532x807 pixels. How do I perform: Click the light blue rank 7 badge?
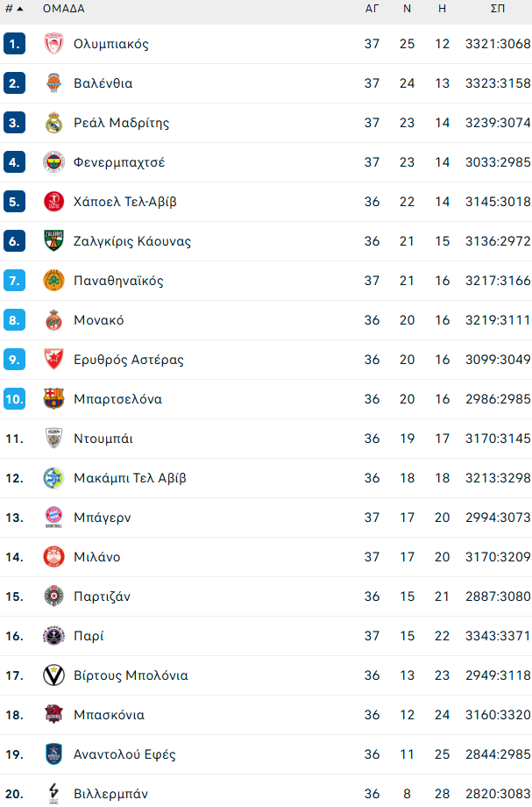(x=14, y=281)
